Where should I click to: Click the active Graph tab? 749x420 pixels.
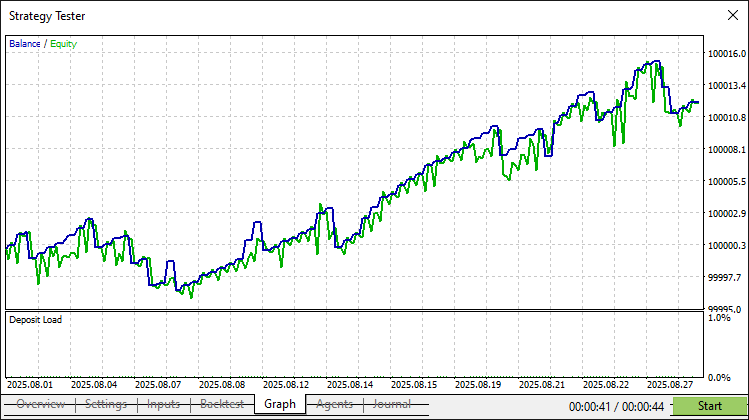pos(280,404)
